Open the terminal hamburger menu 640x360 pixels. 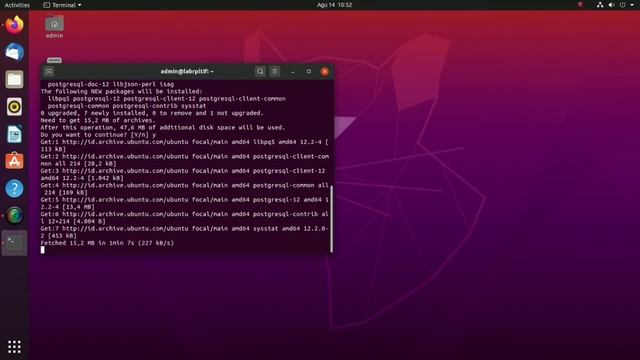pos(275,71)
